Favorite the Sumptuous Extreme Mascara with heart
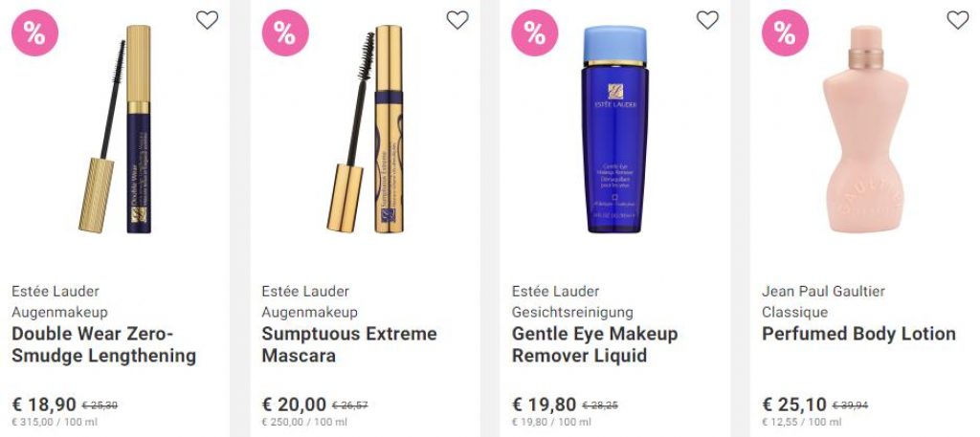 (457, 20)
